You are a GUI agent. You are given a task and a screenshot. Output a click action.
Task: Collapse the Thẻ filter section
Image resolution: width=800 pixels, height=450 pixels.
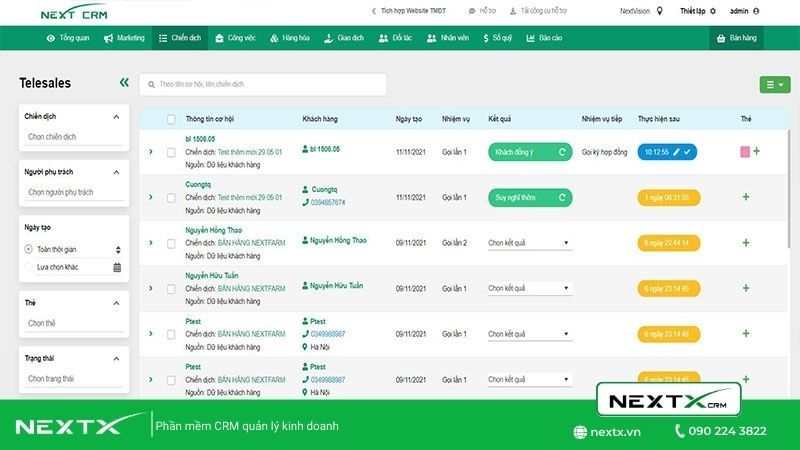(x=116, y=303)
